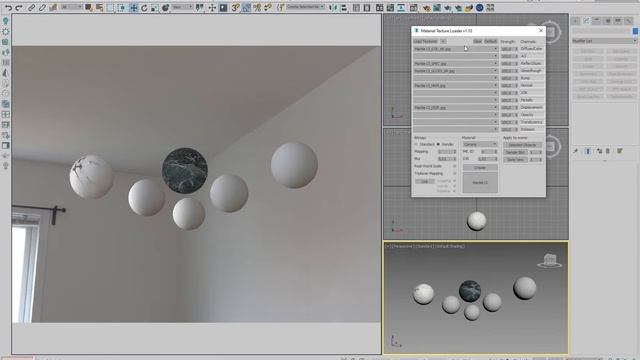Click the Undo arrow in the main toolbar
The height and width of the screenshot is (360, 640).
pyautogui.click(x=8, y=7)
